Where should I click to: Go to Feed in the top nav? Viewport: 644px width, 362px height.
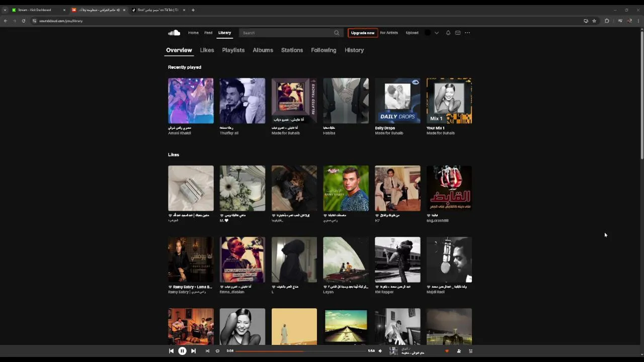[x=208, y=33]
